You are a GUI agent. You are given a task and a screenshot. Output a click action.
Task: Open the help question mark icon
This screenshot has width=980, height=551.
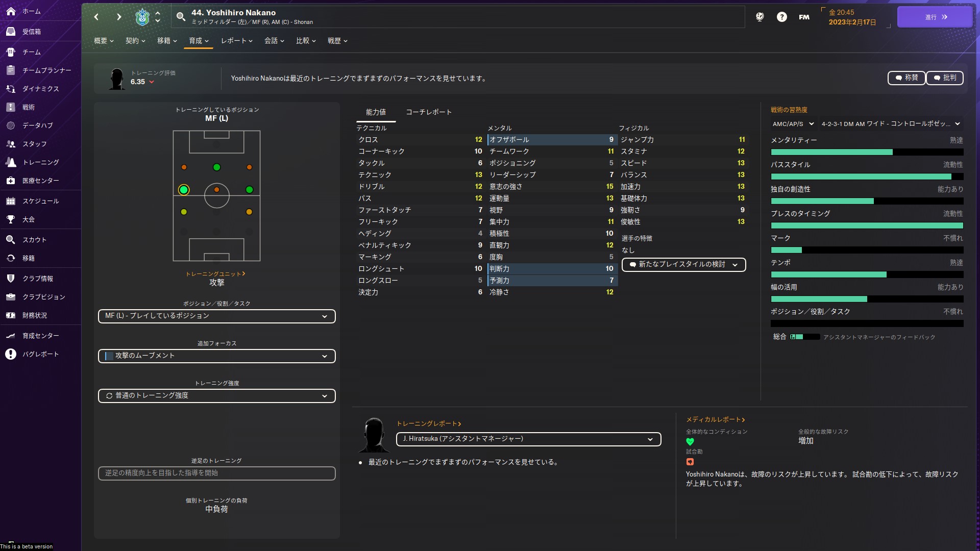coord(781,17)
